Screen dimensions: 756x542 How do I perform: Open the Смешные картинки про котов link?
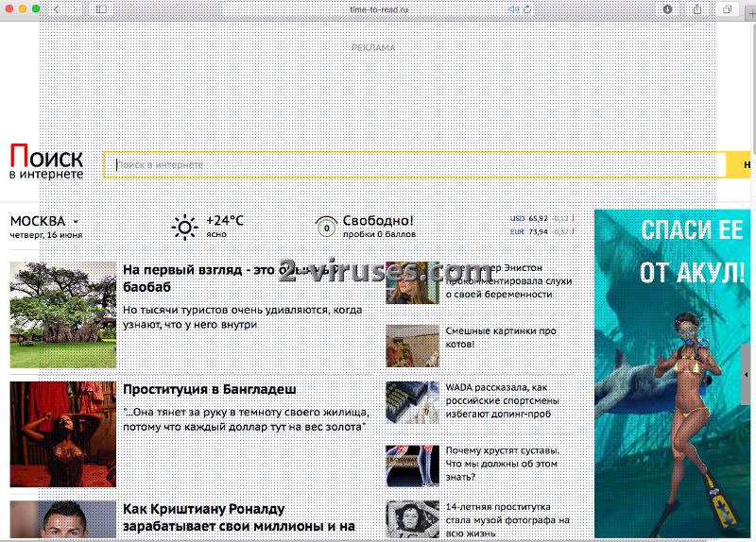(x=501, y=338)
